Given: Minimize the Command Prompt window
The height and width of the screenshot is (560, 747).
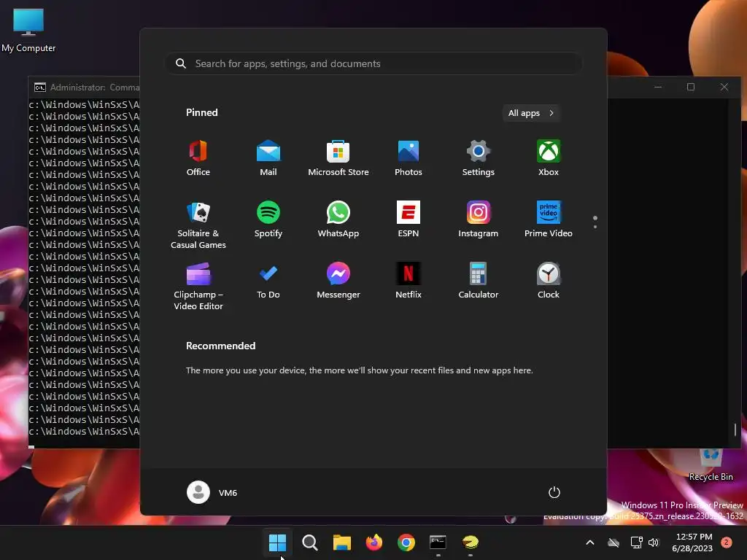Looking at the screenshot, I should [x=658, y=87].
